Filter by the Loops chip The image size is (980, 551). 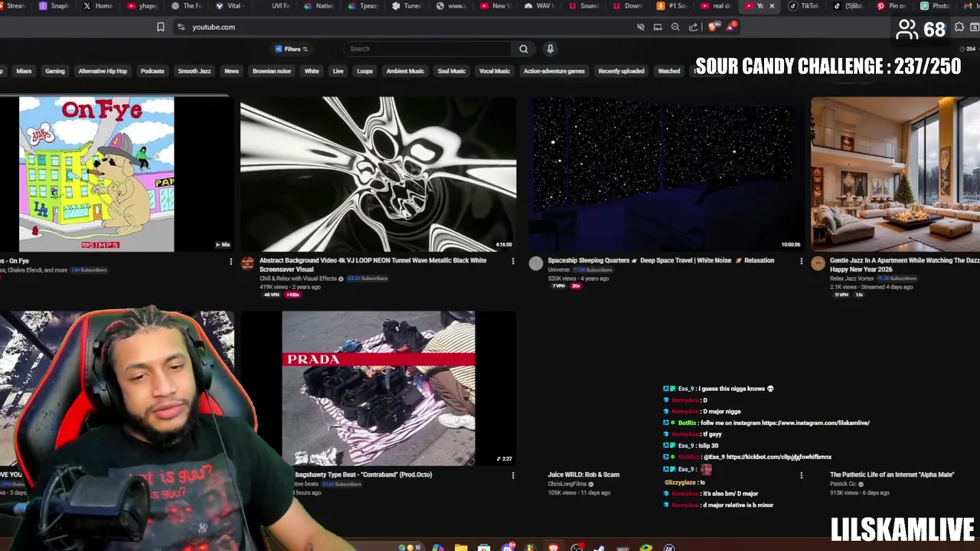click(365, 71)
